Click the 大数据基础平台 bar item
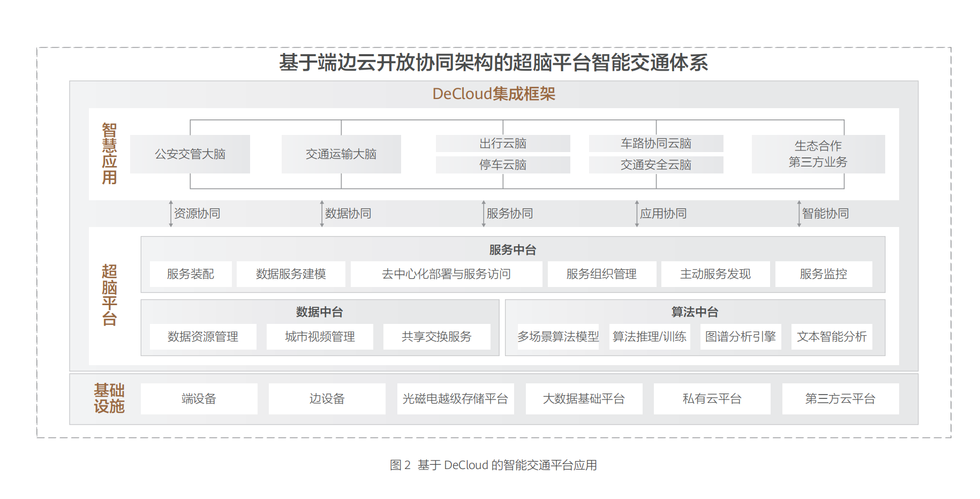Image resolution: width=980 pixels, height=499 pixels. pyautogui.click(x=583, y=399)
